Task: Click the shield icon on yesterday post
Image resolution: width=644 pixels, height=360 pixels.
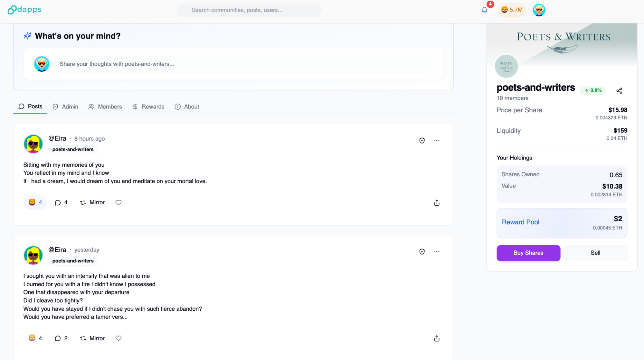Action: tap(422, 252)
